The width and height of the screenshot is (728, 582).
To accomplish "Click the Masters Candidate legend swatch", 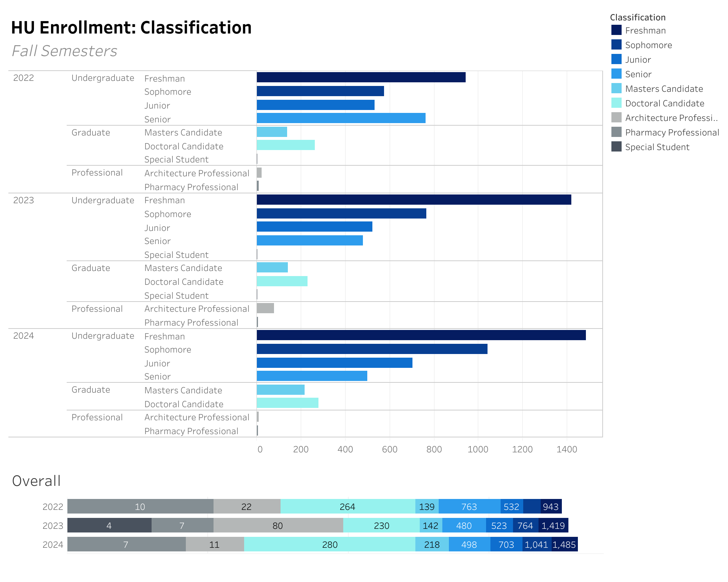I will coord(616,89).
